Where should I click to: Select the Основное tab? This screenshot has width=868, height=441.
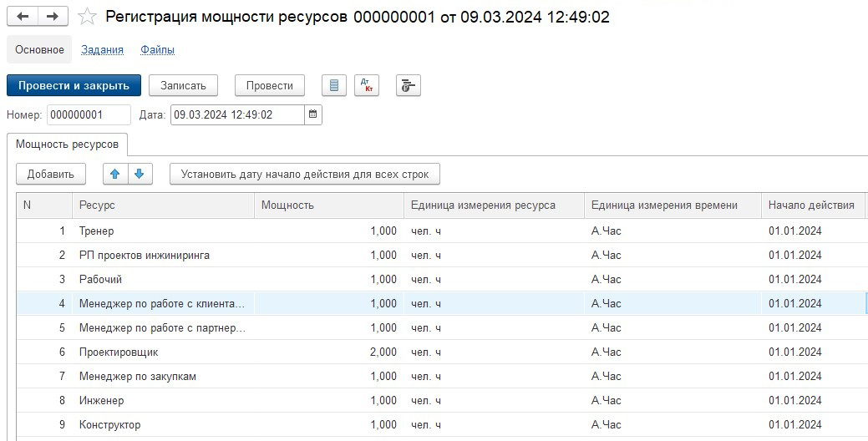tap(39, 50)
